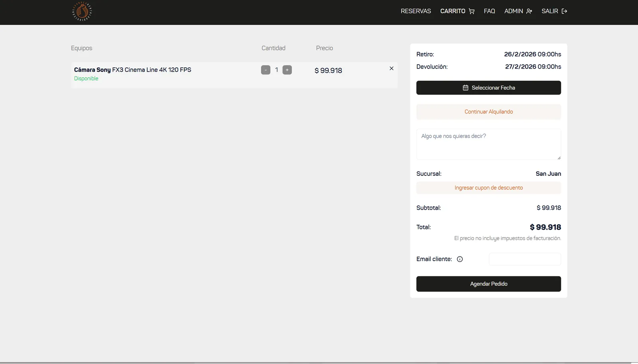Click the Agendar Pedido button
The image size is (638, 364).
[x=488, y=284]
